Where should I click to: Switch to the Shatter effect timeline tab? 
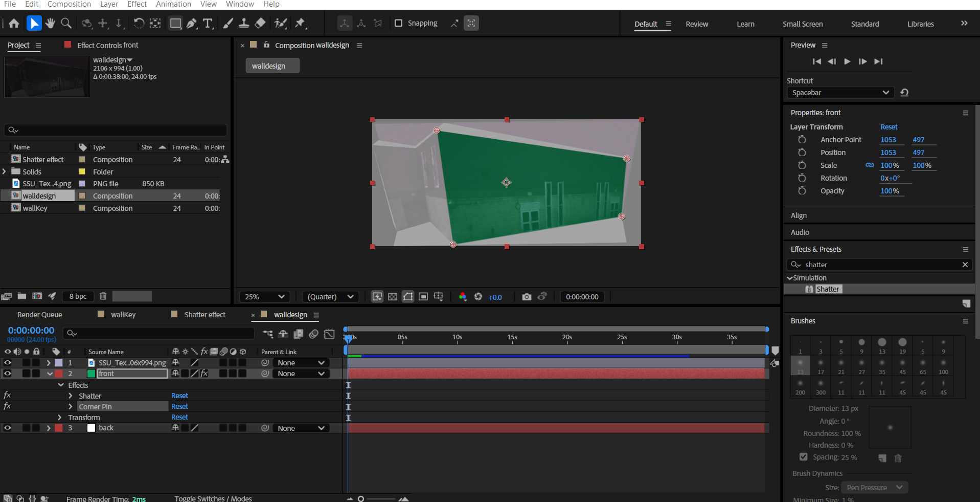click(x=204, y=315)
